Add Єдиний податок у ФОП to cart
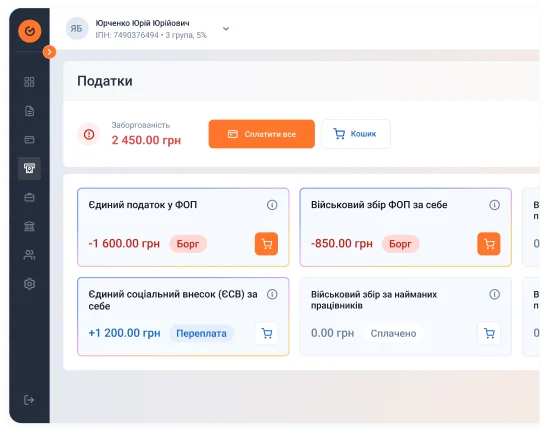 266,244
